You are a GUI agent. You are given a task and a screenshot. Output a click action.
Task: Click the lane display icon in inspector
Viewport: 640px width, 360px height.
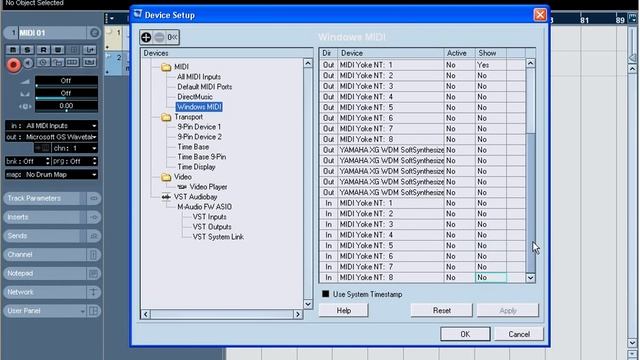click(x=73, y=62)
